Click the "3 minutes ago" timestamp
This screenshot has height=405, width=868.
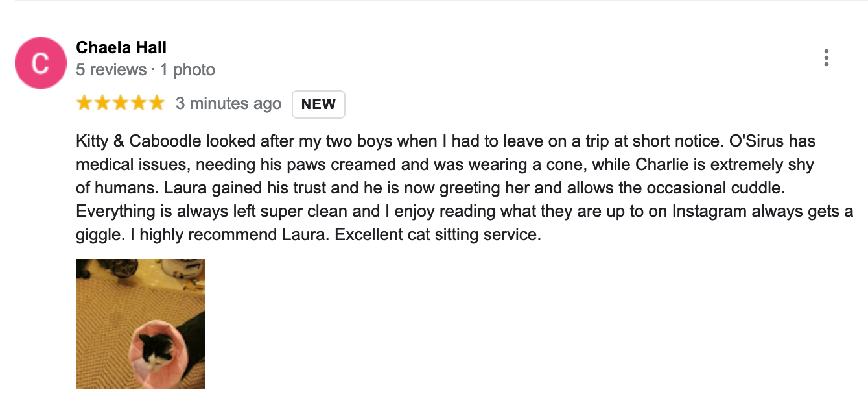point(229,104)
